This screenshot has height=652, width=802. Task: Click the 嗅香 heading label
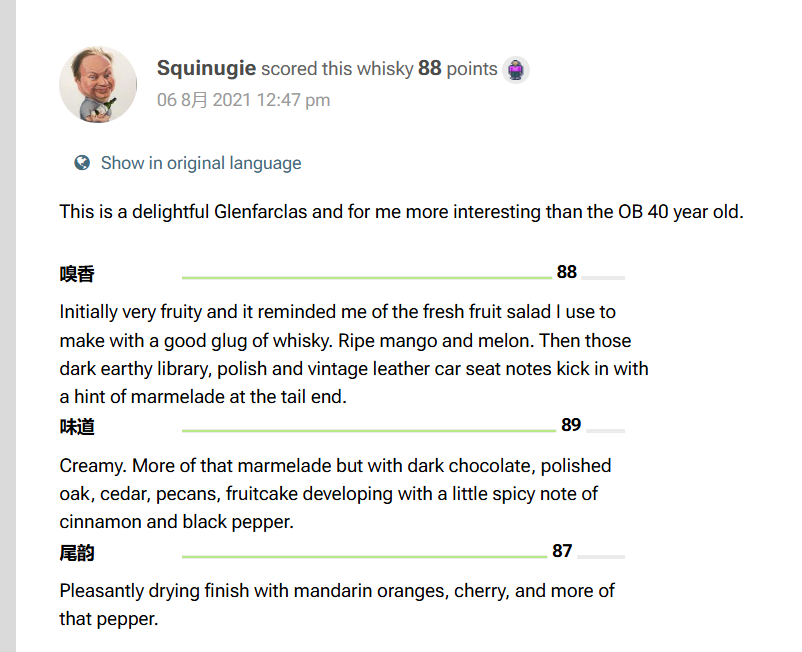pyautogui.click(x=77, y=274)
